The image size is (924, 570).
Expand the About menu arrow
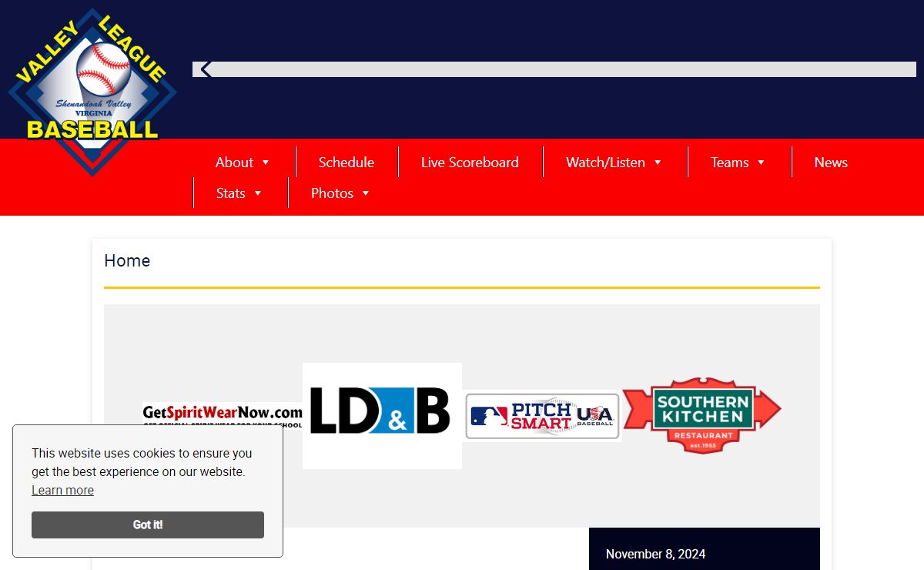pos(266,163)
